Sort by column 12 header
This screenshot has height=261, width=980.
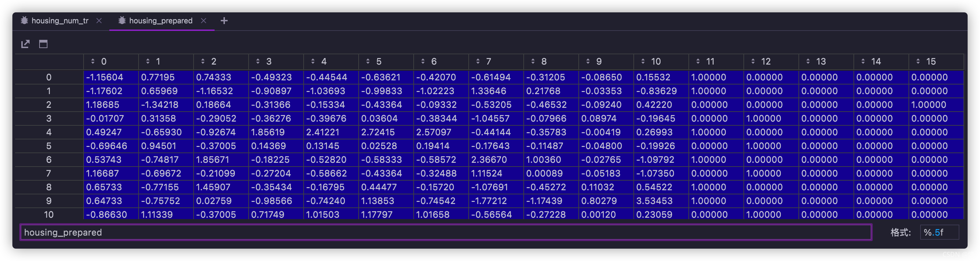click(772, 61)
